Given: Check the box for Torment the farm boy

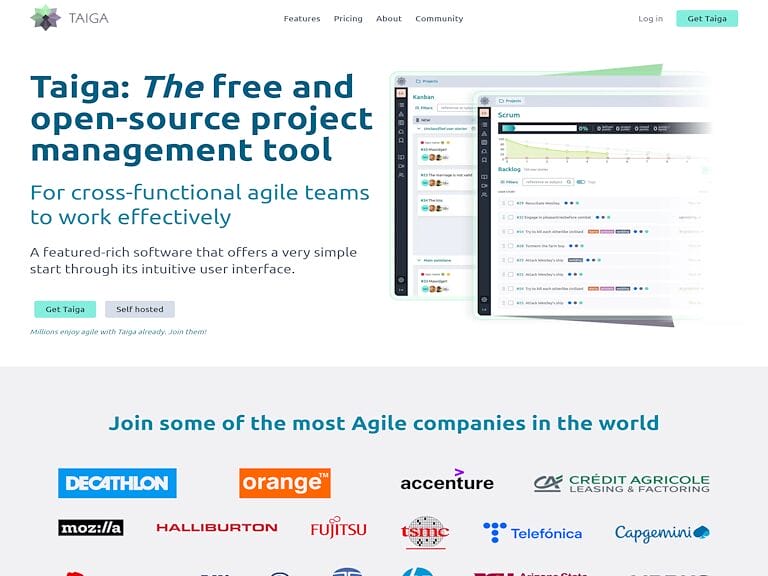Looking at the screenshot, I should [x=510, y=245].
